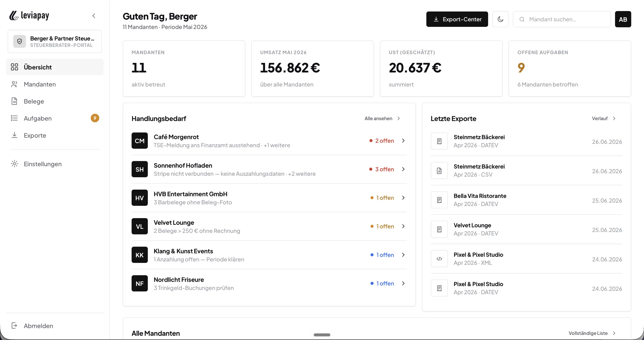Expand the Velvet Lounge task row chevron
Image resolution: width=644 pixels, height=340 pixels.
tap(403, 226)
